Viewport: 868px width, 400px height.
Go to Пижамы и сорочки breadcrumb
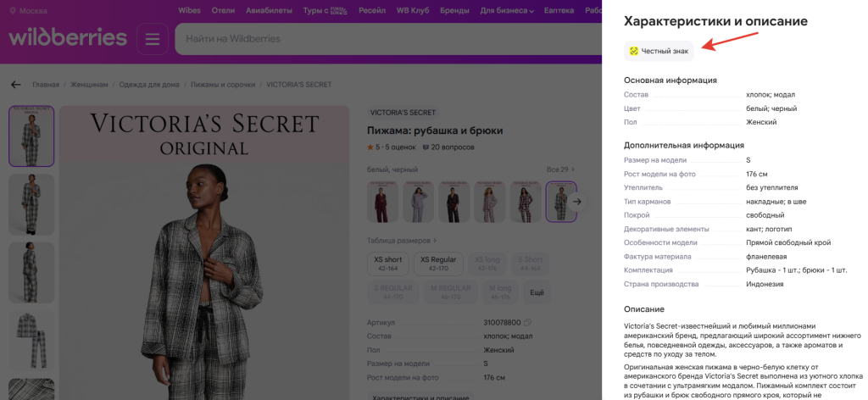(x=223, y=85)
